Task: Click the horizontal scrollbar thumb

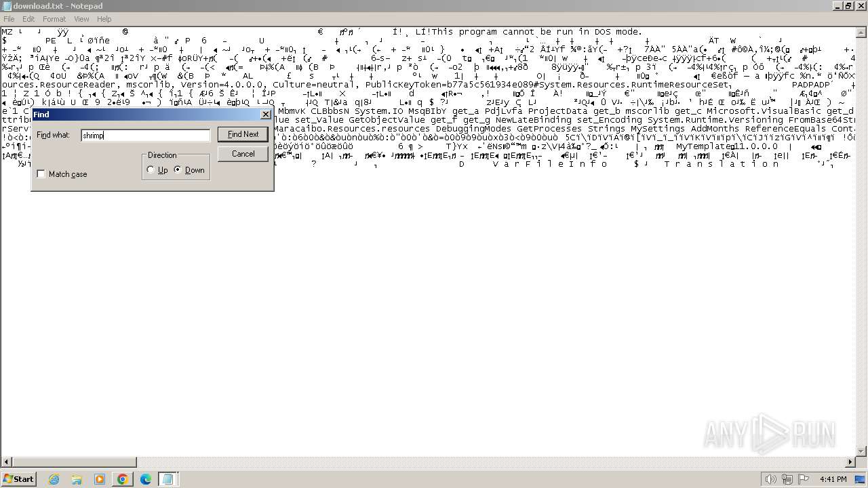Action: pos(73,462)
